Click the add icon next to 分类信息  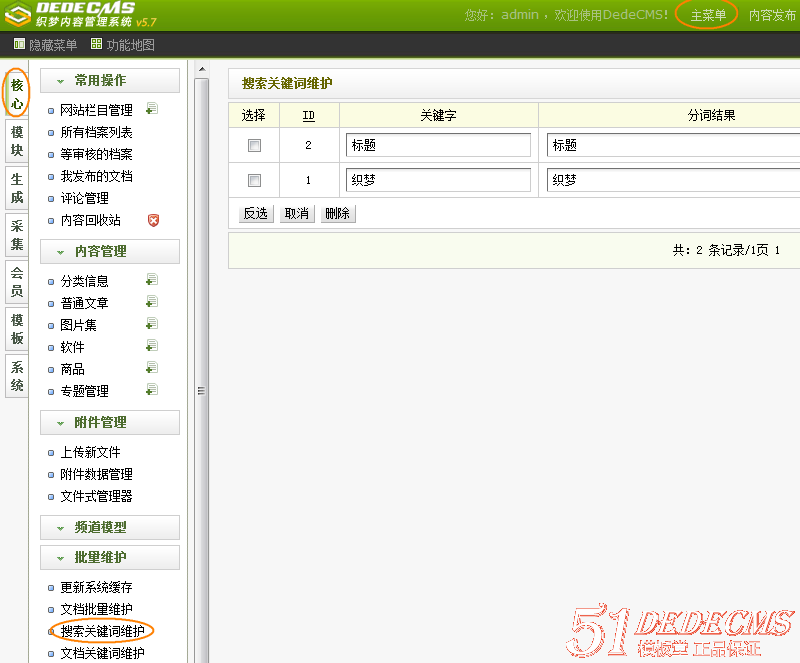[152, 280]
